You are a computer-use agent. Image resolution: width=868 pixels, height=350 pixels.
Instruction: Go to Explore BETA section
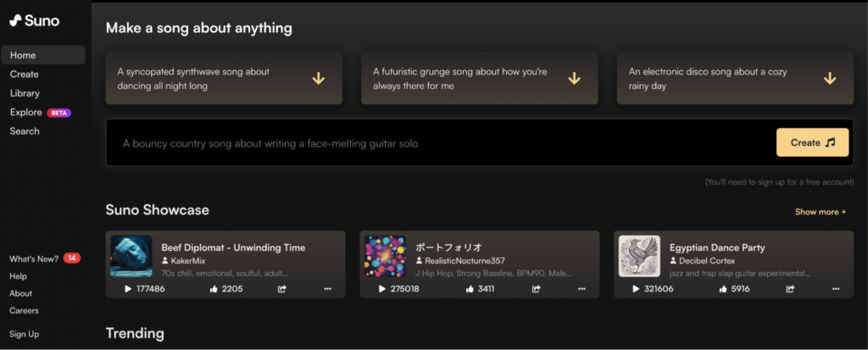(x=41, y=113)
